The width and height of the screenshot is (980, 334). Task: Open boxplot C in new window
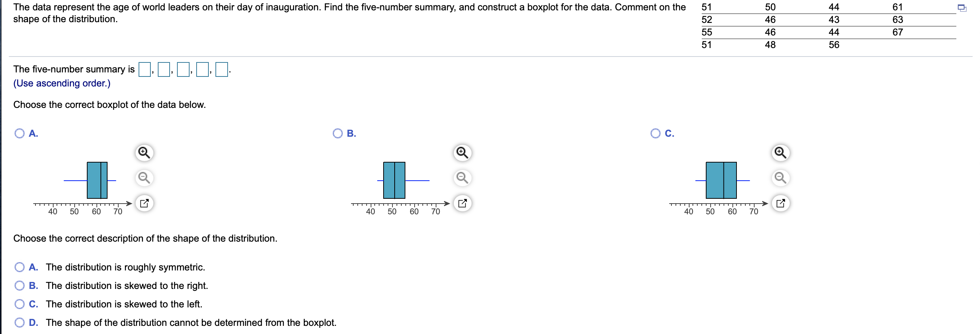pyautogui.click(x=780, y=203)
